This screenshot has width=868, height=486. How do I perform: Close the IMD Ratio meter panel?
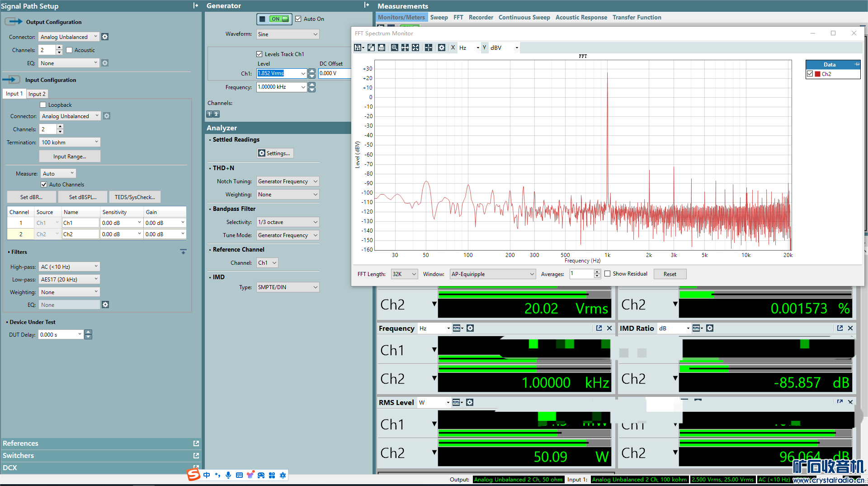click(850, 328)
